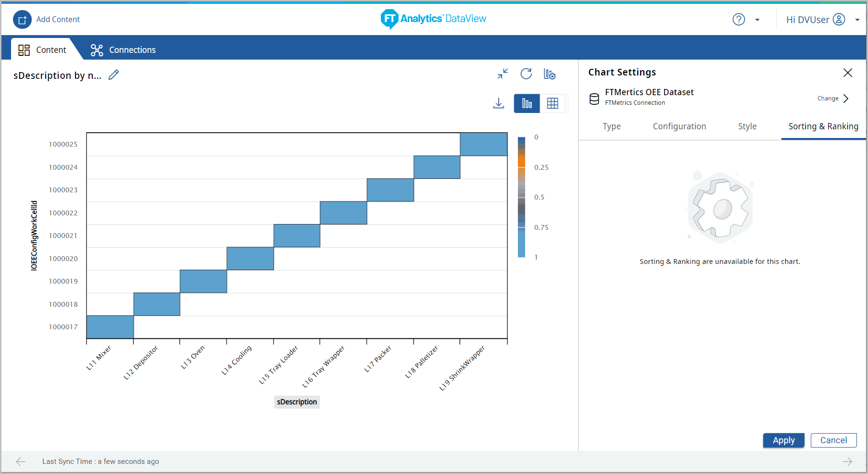Click the heatmap color scale legend
The height and width of the screenshot is (474, 868).
coord(521,197)
